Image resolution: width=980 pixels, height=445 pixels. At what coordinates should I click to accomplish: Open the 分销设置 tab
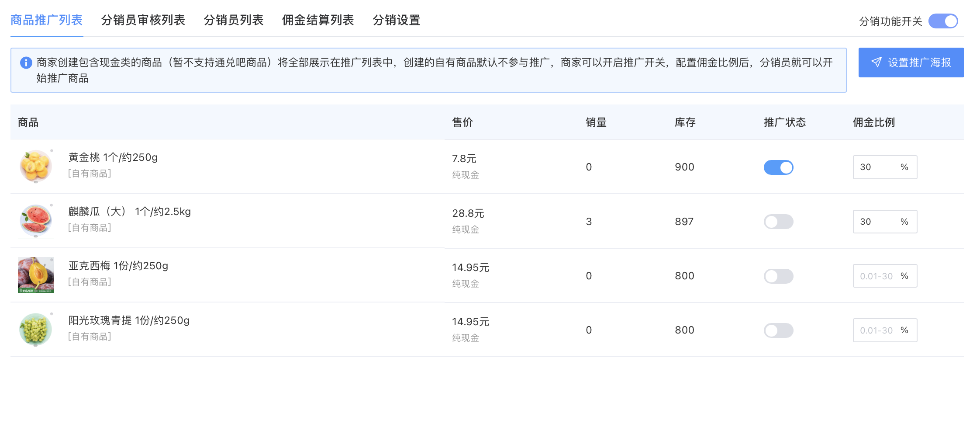(397, 20)
